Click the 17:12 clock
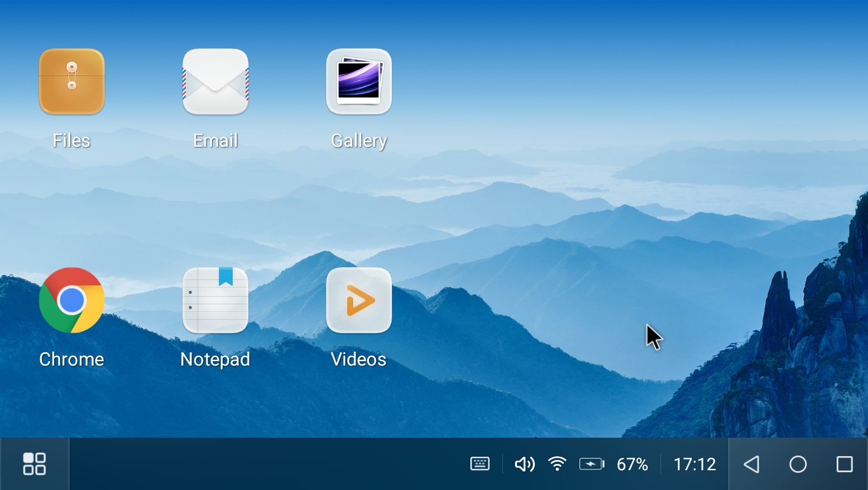The height and width of the screenshot is (490, 868). click(695, 464)
